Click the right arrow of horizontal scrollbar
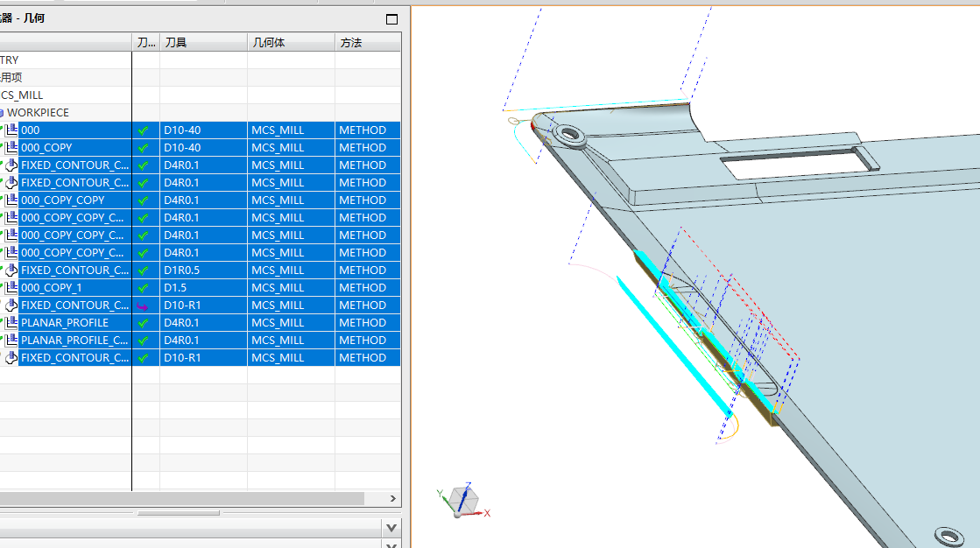The image size is (980, 548). coord(393,498)
